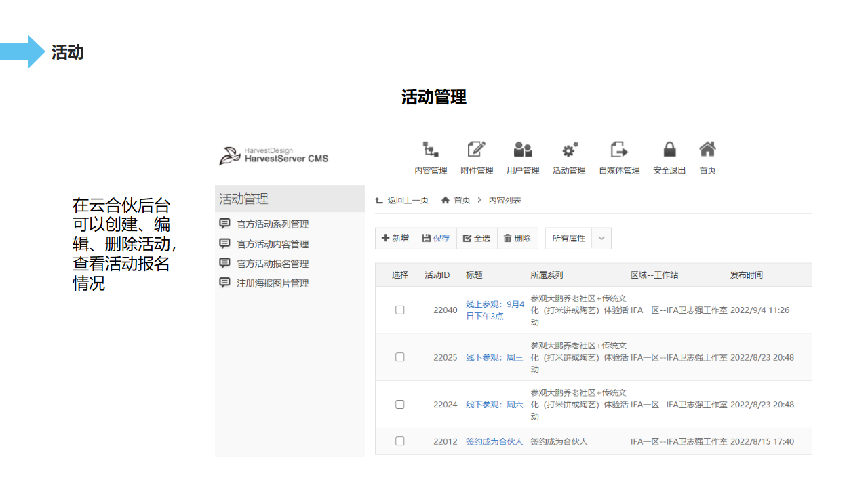
Task: Click the 删除 delete button
Action: [517, 238]
